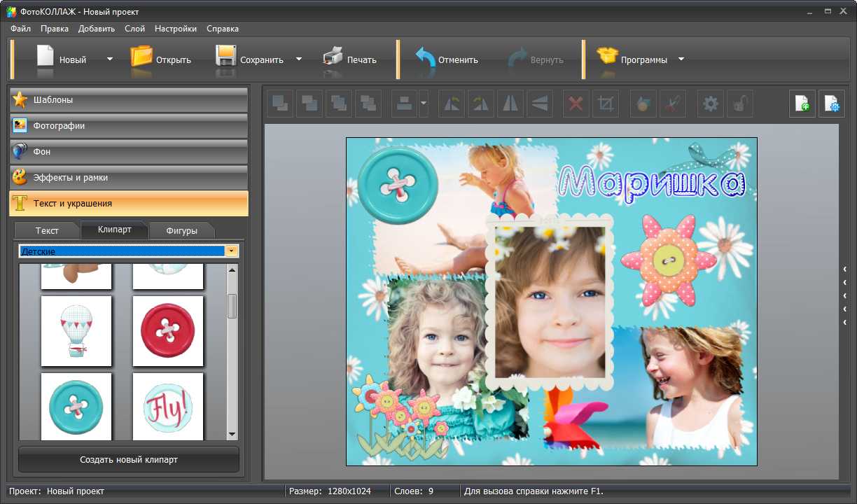Click Создать новый клипарт button
Screen dimensions: 857x504
coord(129,460)
